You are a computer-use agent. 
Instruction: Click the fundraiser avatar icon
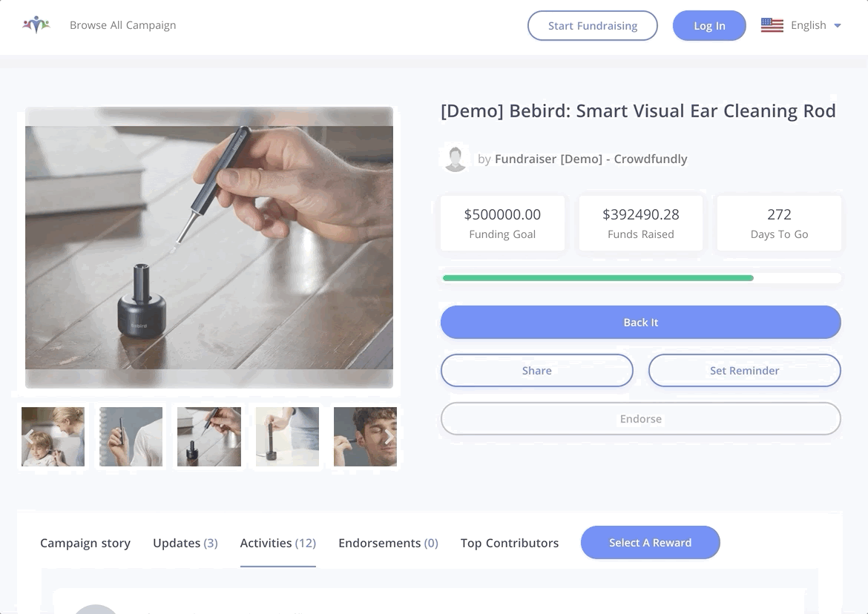(x=456, y=159)
